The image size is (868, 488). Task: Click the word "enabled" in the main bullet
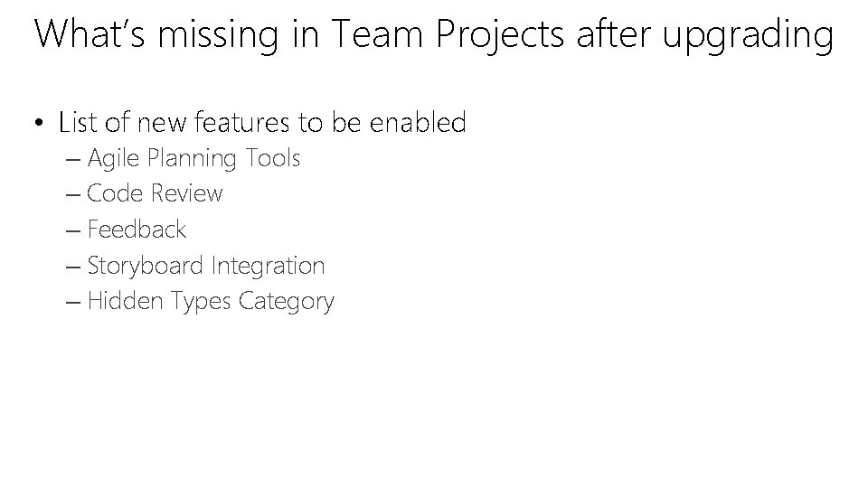pos(418,122)
